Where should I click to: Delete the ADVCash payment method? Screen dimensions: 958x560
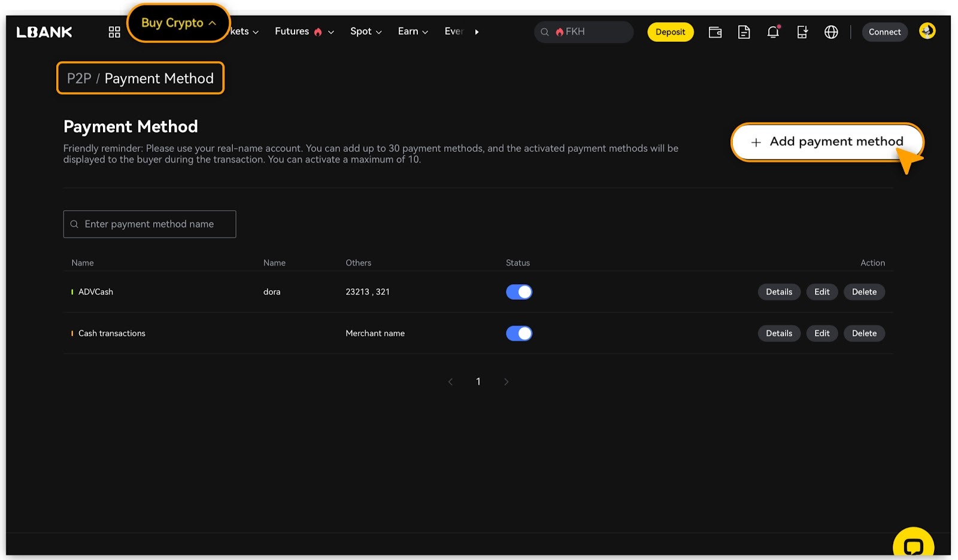(x=863, y=292)
